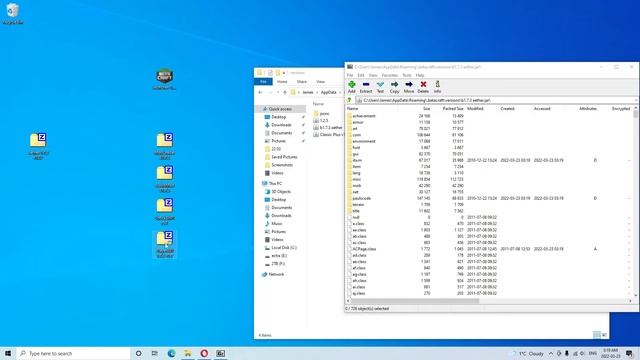This screenshot has width=640, height=360.
Task: Click the Move toolbar button in 7-Zip
Action: pyautogui.click(x=409, y=87)
